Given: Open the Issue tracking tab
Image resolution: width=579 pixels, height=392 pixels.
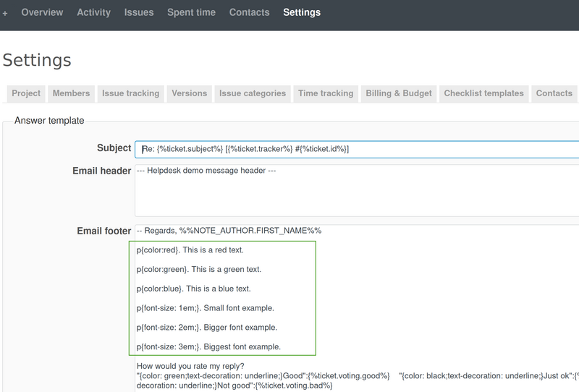Looking at the screenshot, I should click(130, 93).
